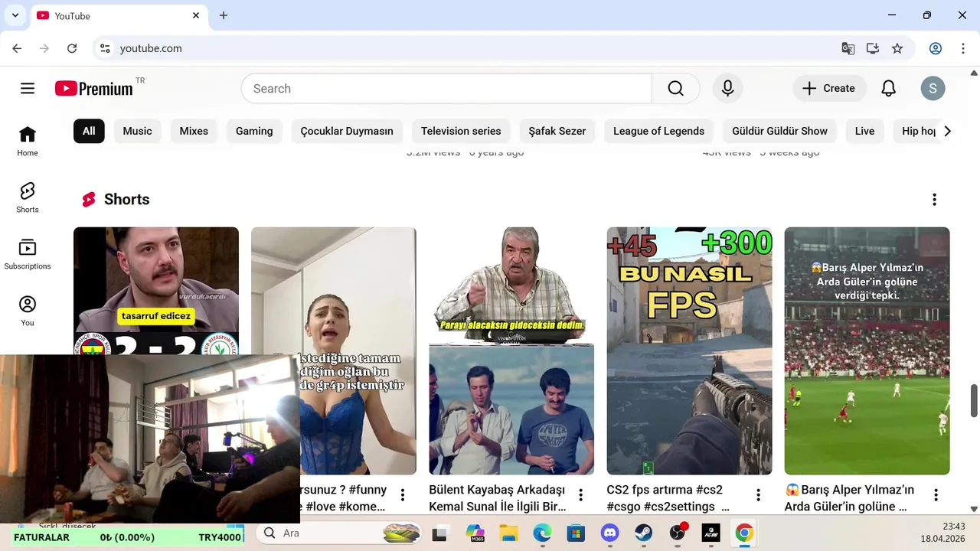Open Microsoft Edge from taskbar
Screen dimensions: 980x551
[x=542, y=533]
